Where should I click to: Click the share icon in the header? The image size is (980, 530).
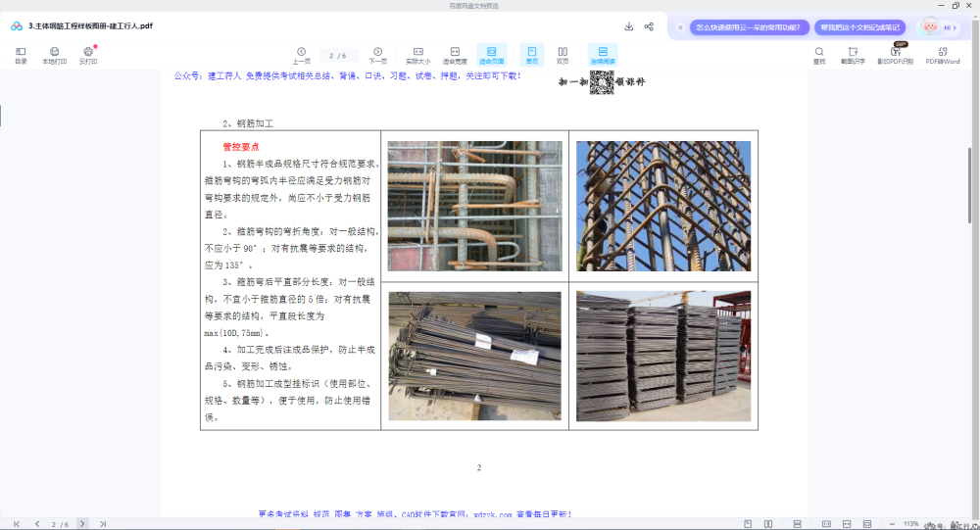tap(649, 26)
